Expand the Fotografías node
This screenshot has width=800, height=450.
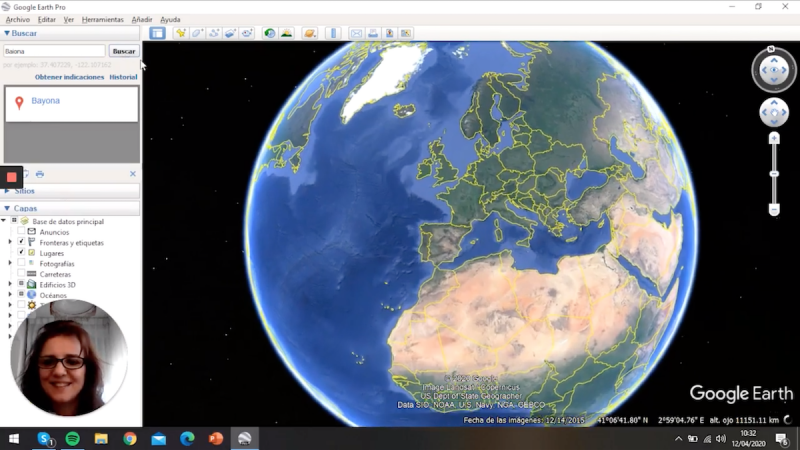coord(10,264)
